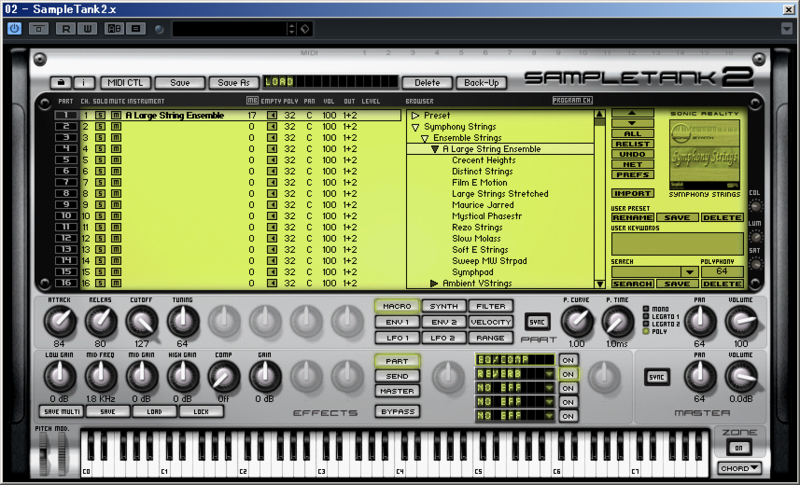Toggle the MASTER SYNC button
Image resolution: width=800 pixels, height=485 pixels.
(x=657, y=377)
